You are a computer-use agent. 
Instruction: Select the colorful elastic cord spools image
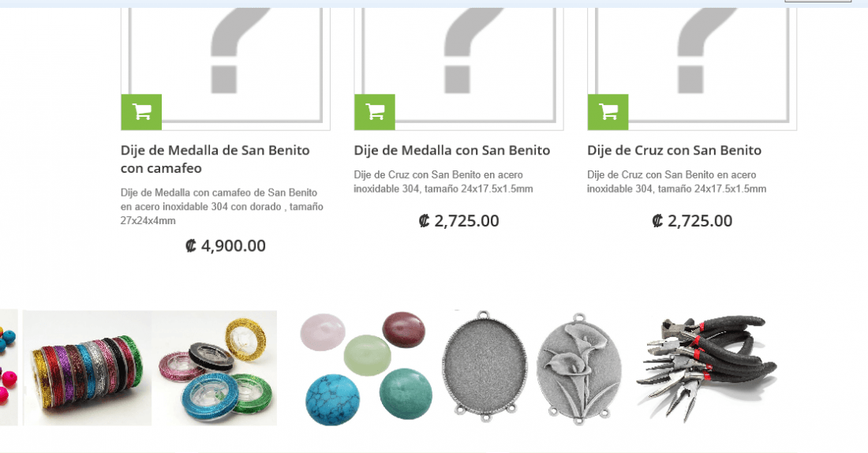pyautogui.click(x=214, y=368)
